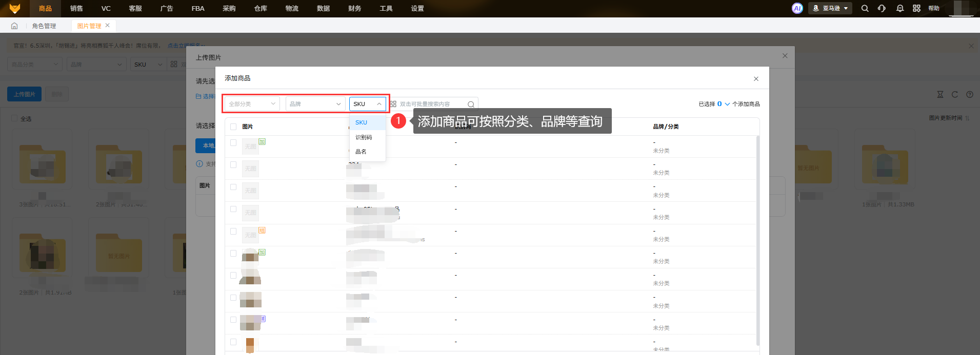Viewport: 980px width, 355px height.
Task: Open the 数据 top menu
Action: (x=323, y=8)
